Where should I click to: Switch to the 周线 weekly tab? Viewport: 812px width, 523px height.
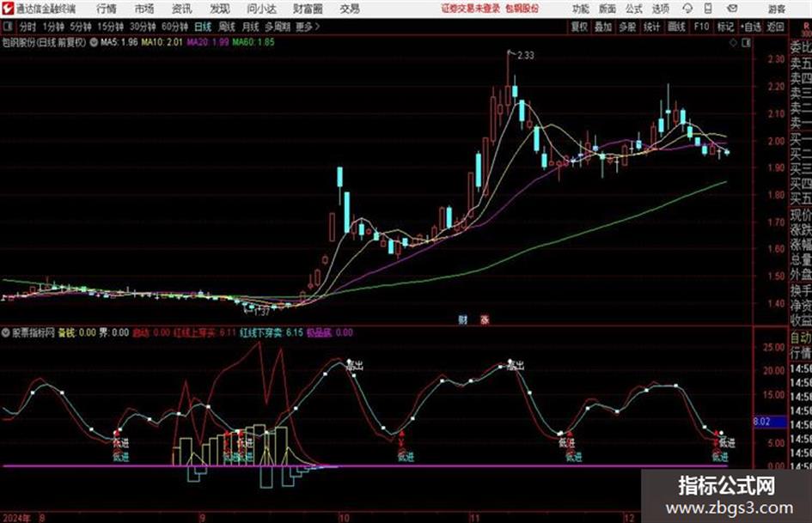click(226, 27)
